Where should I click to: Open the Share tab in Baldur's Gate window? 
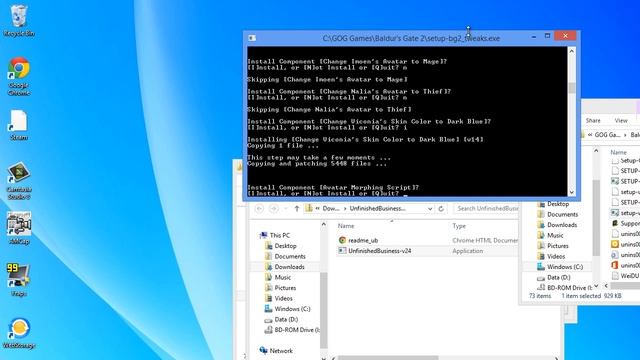pos(593,120)
